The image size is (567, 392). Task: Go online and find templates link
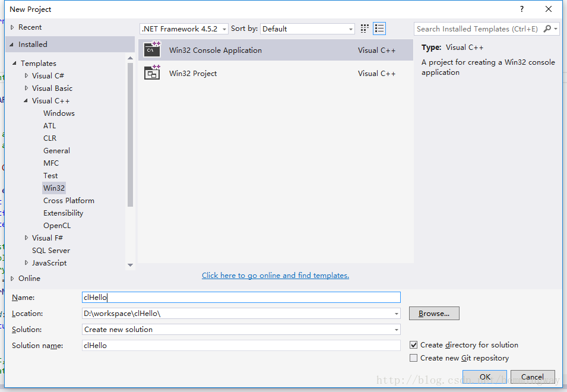275,276
